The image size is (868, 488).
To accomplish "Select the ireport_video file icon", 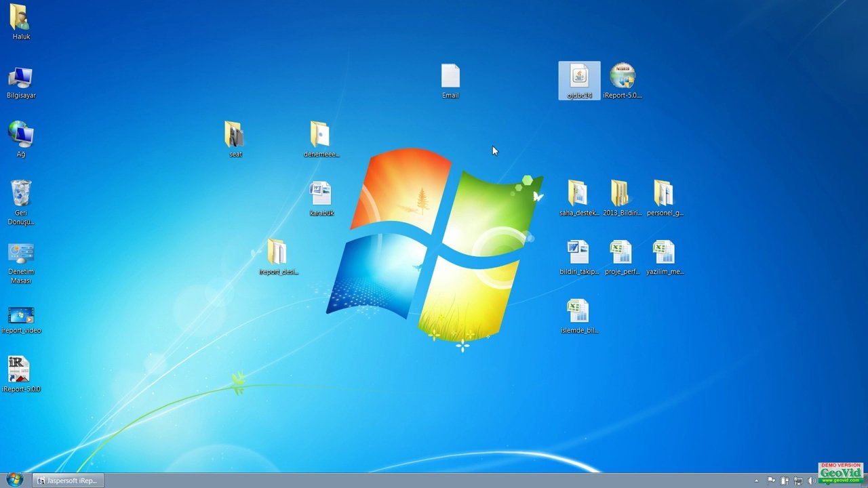I will 21,316.
